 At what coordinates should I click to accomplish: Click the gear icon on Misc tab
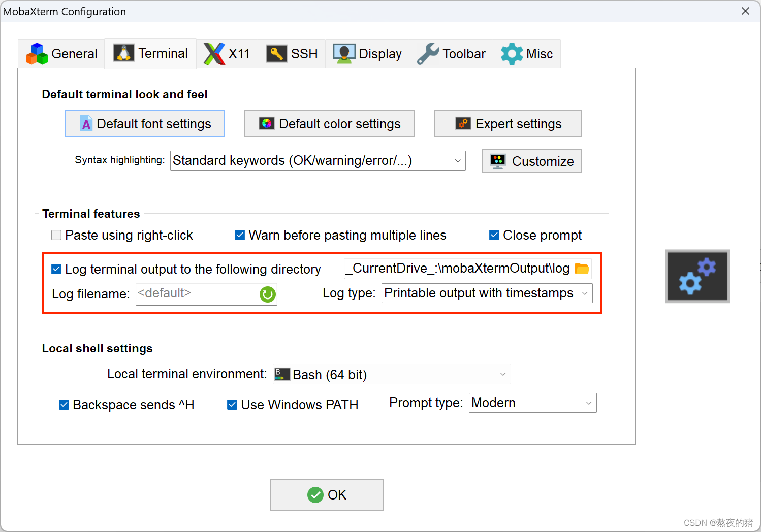click(x=512, y=54)
